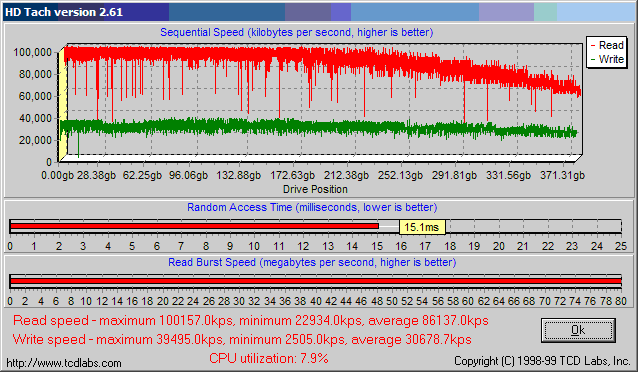Click the 80,000 y-axis label
The height and width of the screenshot is (372, 638).
click(35, 74)
